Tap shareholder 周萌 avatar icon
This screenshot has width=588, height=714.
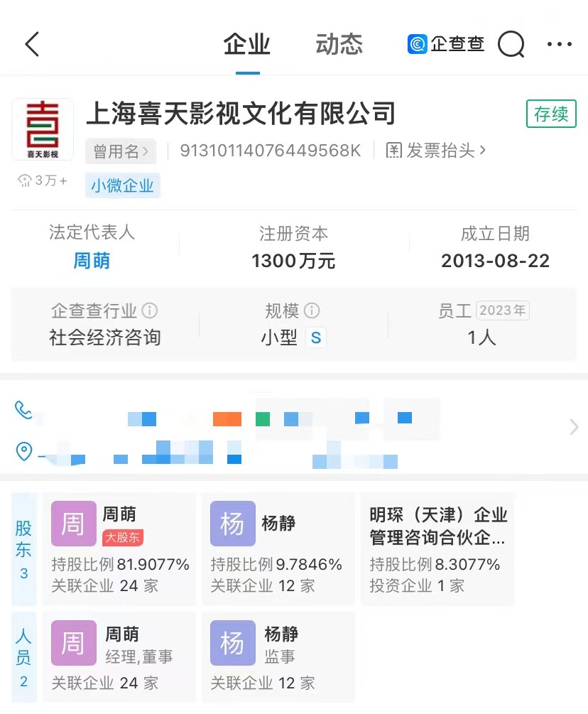(x=74, y=524)
